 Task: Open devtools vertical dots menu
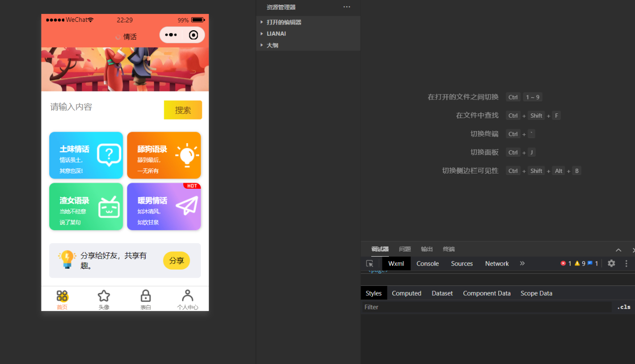tap(626, 264)
